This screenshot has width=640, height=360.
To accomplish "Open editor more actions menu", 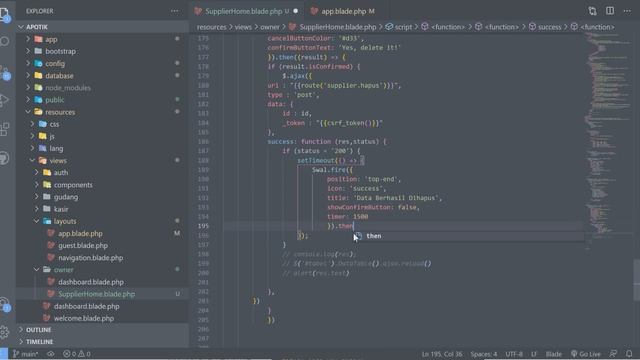I will 627,11.
